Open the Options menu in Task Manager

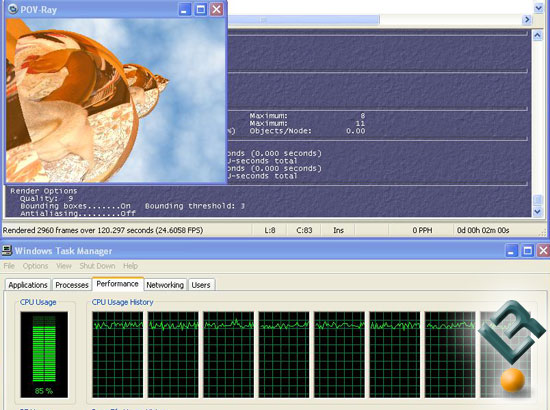click(x=35, y=266)
